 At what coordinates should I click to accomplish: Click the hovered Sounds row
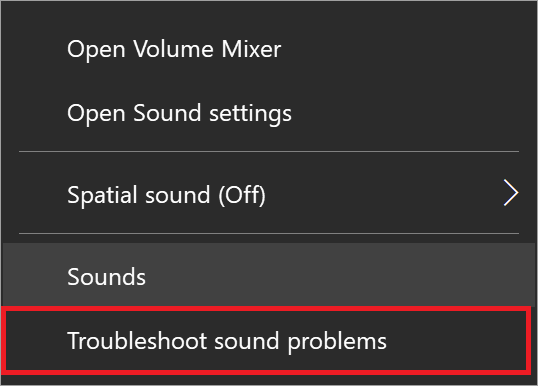[x=269, y=277]
